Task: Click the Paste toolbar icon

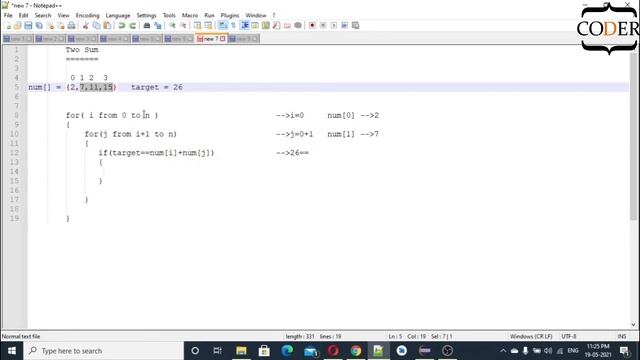Action: (107, 26)
